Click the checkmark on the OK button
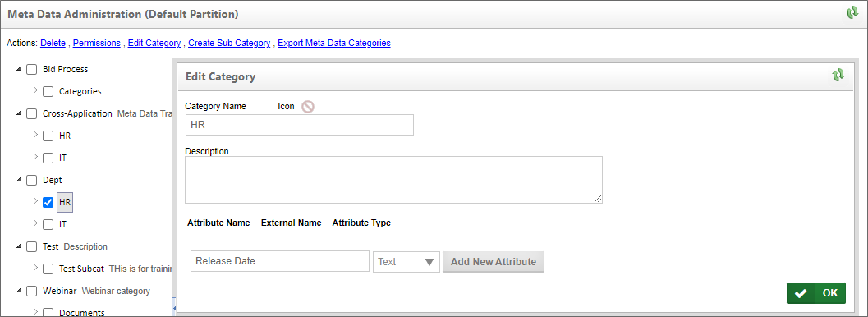Viewport: 868px width, 317px height. tap(801, 294)
